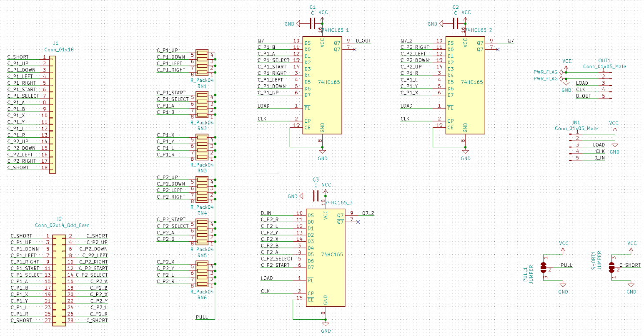Click PULL label below the resistor pack bus
The height and width of the screenshot is (336, 644).
click(x=202, y=317)
